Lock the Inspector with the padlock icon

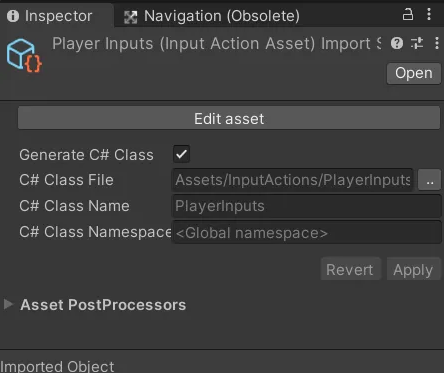[x=408, y=14]
